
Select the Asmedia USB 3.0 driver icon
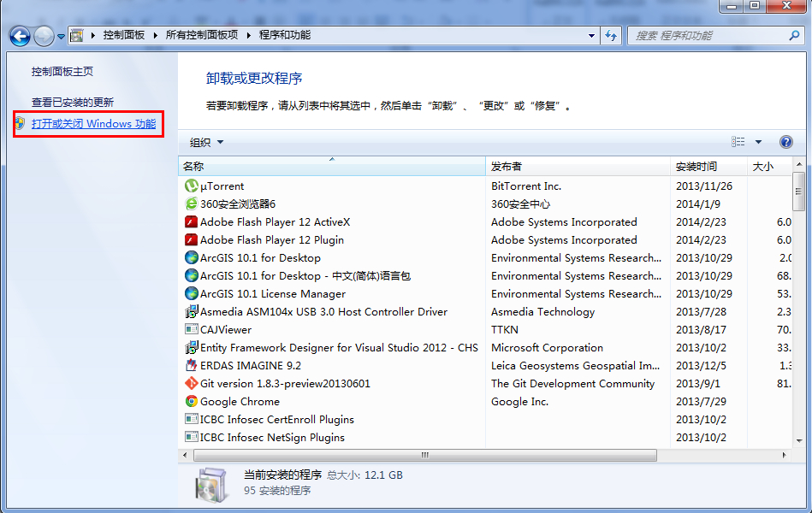pyautogui.click(x=190, y=311)
